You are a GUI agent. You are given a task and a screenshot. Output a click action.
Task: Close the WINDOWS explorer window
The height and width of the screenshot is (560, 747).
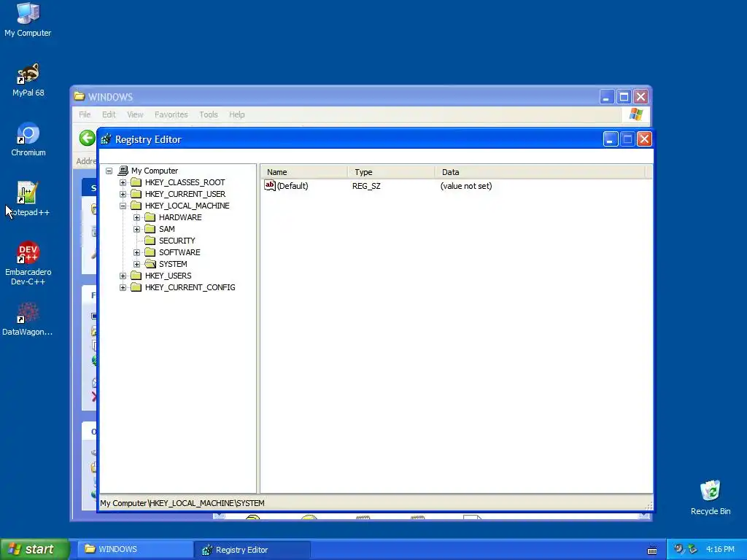pyautogui.click(x=640, y=97)
